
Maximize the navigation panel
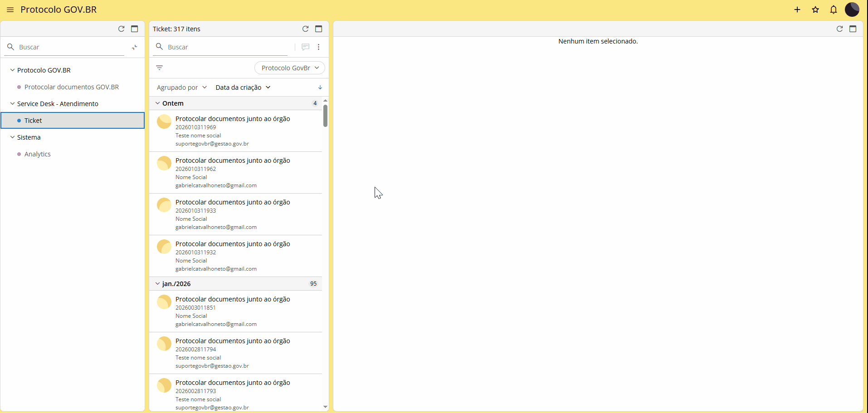point(134,29)
